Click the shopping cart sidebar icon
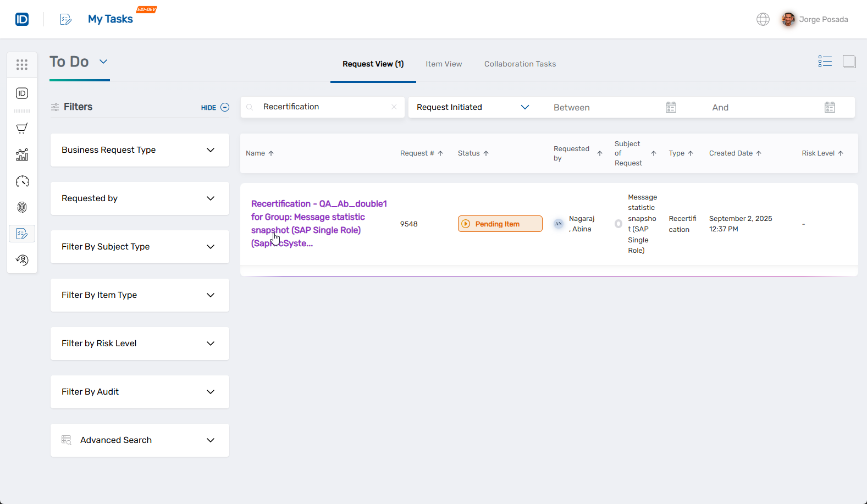The image size is (867, 504). pos(22,129)
